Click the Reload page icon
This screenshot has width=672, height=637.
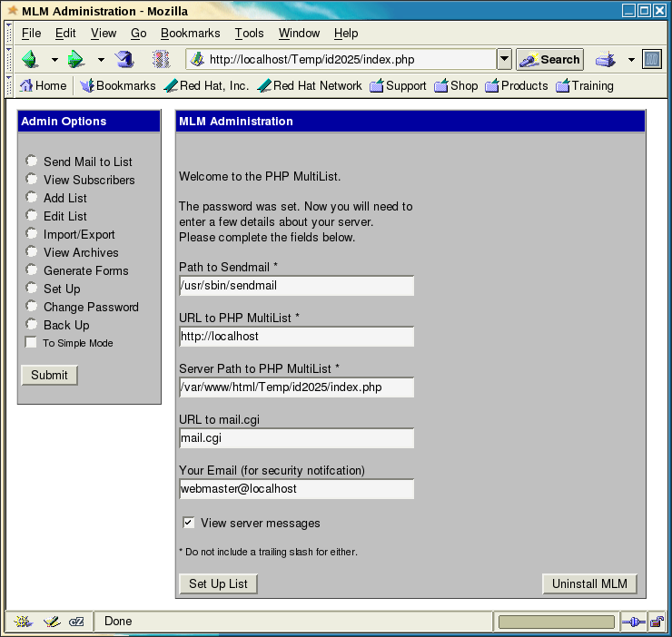coord(124,59)
